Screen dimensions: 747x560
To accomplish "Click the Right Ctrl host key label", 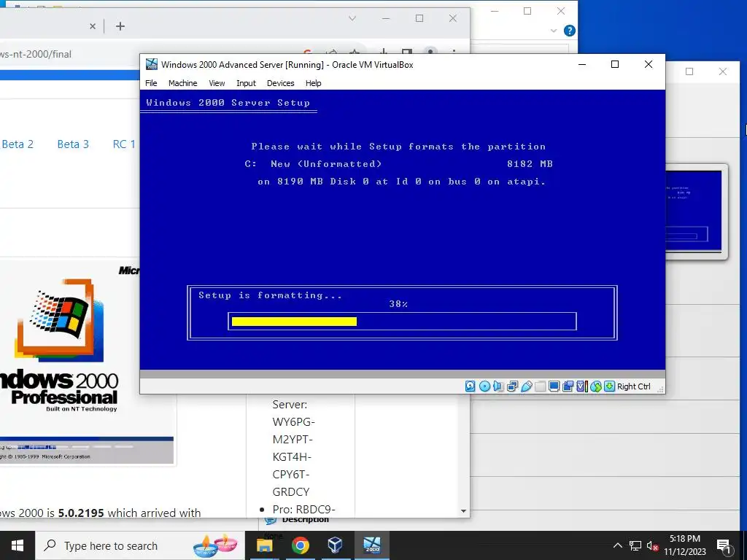I will (634, 386).
